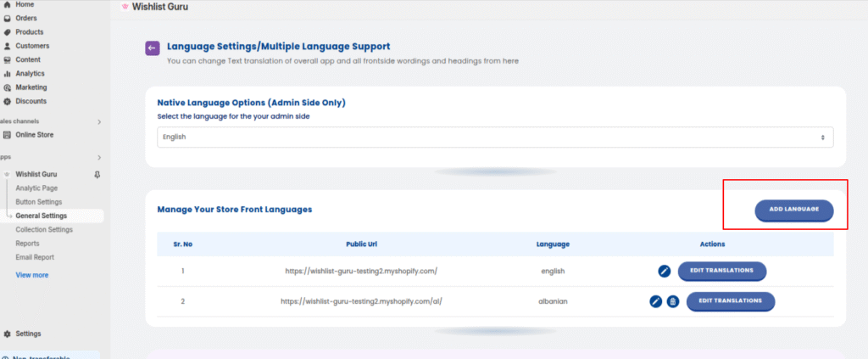Click the Wishlist Guru crown logo icon
Viewport: 868px width, 359px height.
pyautogui.click(x=125, y=7)
